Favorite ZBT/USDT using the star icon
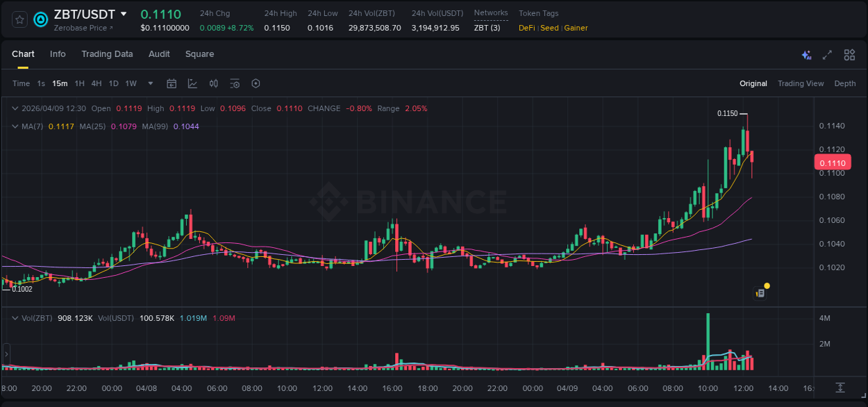This screenshot has height=407, width=868. click(x=19, y=19)
